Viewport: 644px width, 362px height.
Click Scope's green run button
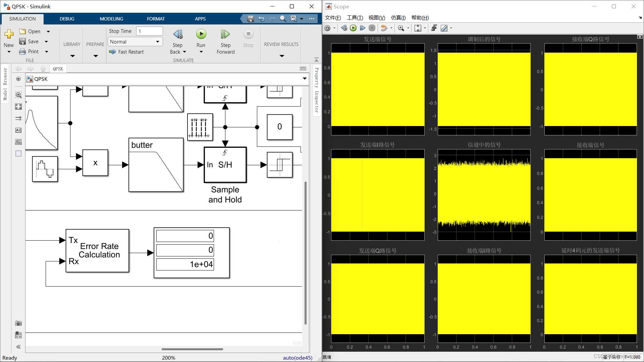(x=353, y=28)
